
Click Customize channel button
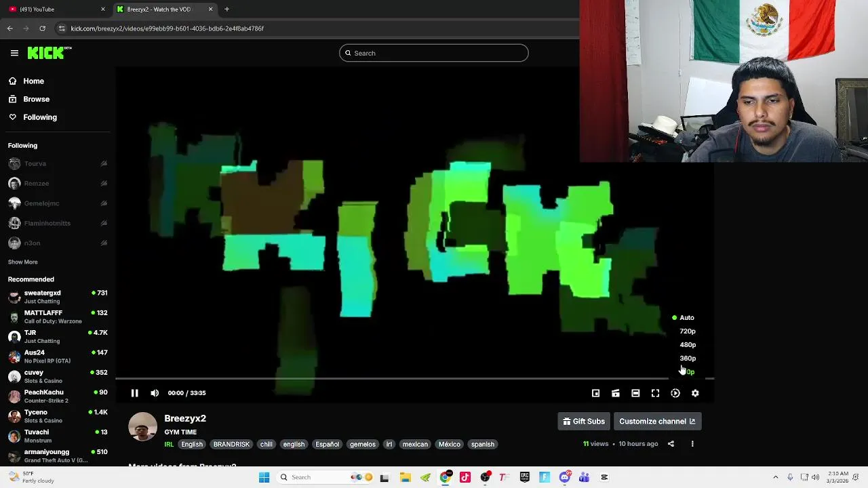coord(657,422)
